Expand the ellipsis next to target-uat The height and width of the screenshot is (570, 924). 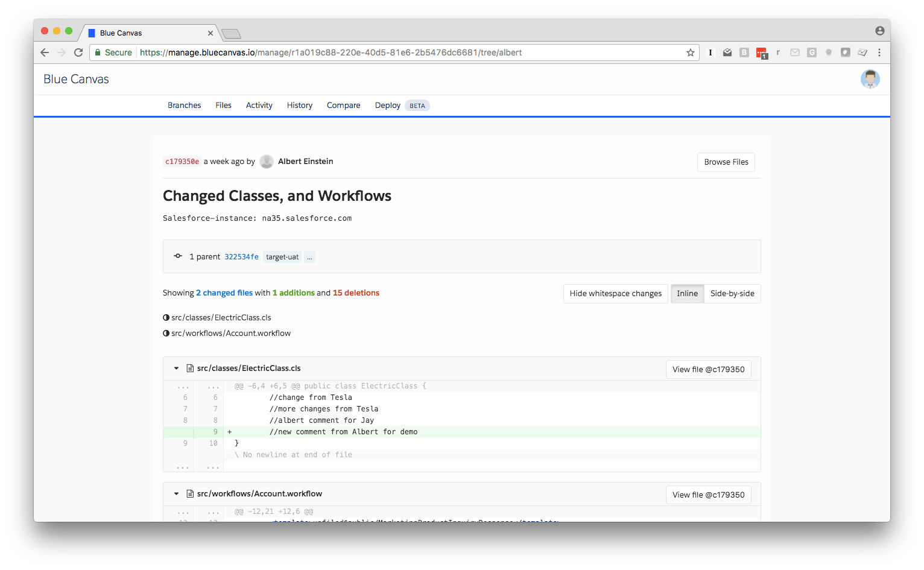(309, 257)
